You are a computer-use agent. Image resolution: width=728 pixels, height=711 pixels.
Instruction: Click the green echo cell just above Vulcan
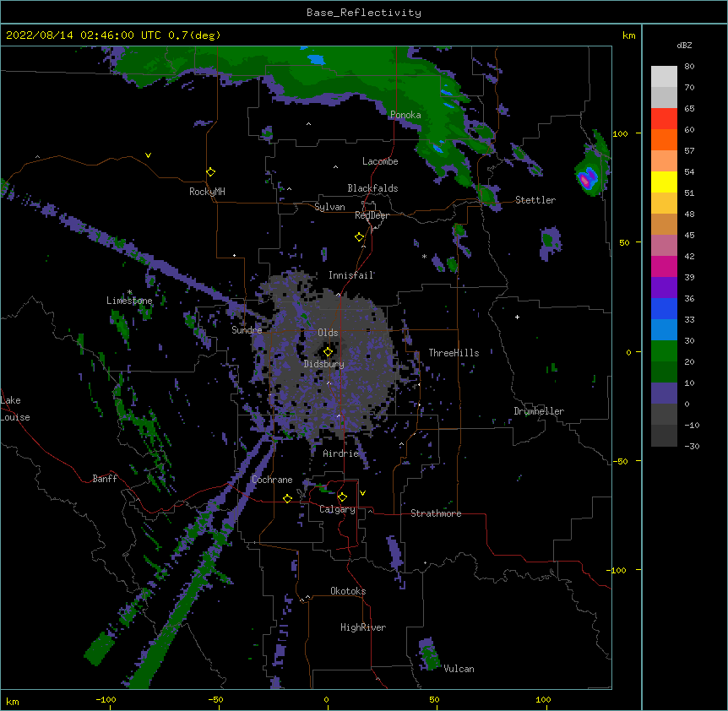pos(430,654)
